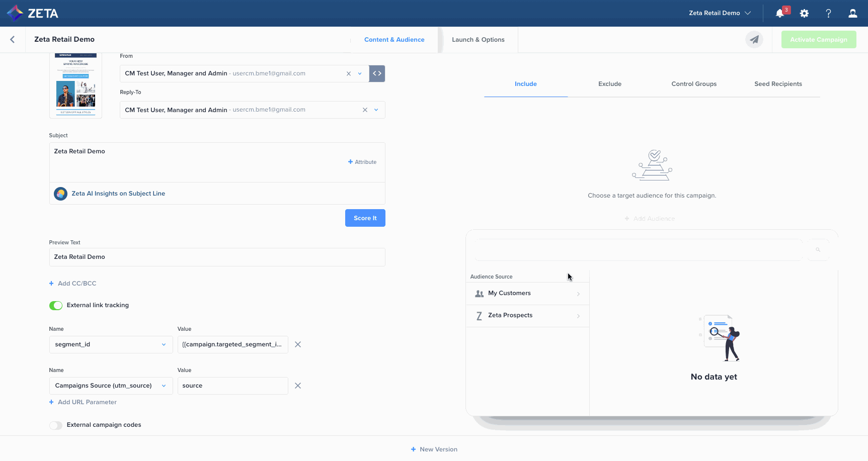This screenshot has height=461, width=868.
Task: Click the audience search input box
Action: click(639, 250)
